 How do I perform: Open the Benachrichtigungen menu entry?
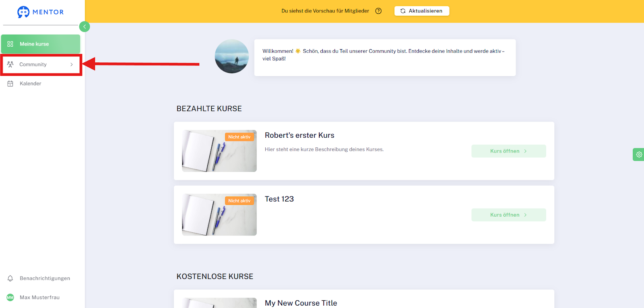point(41,278)
